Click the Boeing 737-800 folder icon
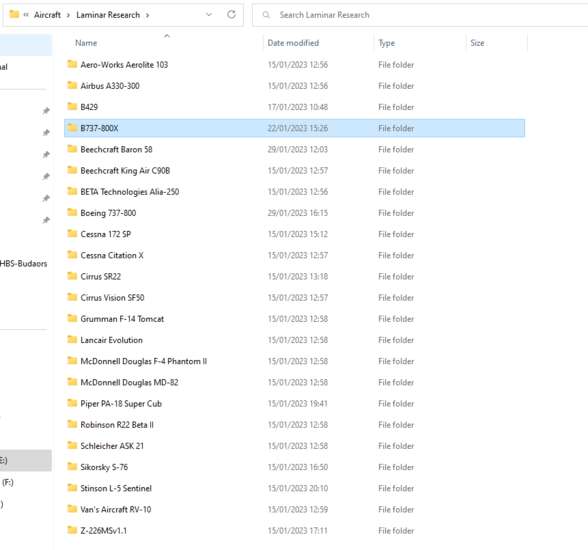This screenshot has height=550, width=588. pyautogui.click(x=72, y=212)
